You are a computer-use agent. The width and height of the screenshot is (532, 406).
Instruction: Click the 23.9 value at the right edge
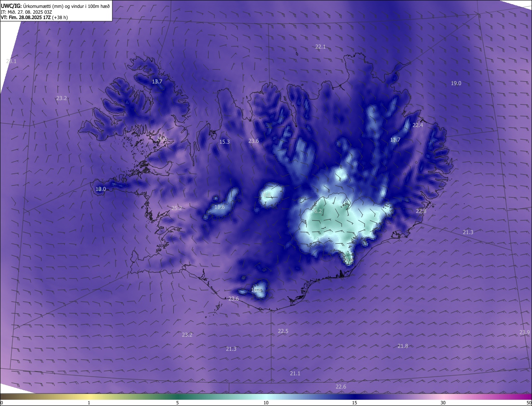pyautogui.click(x=525, y=333)
